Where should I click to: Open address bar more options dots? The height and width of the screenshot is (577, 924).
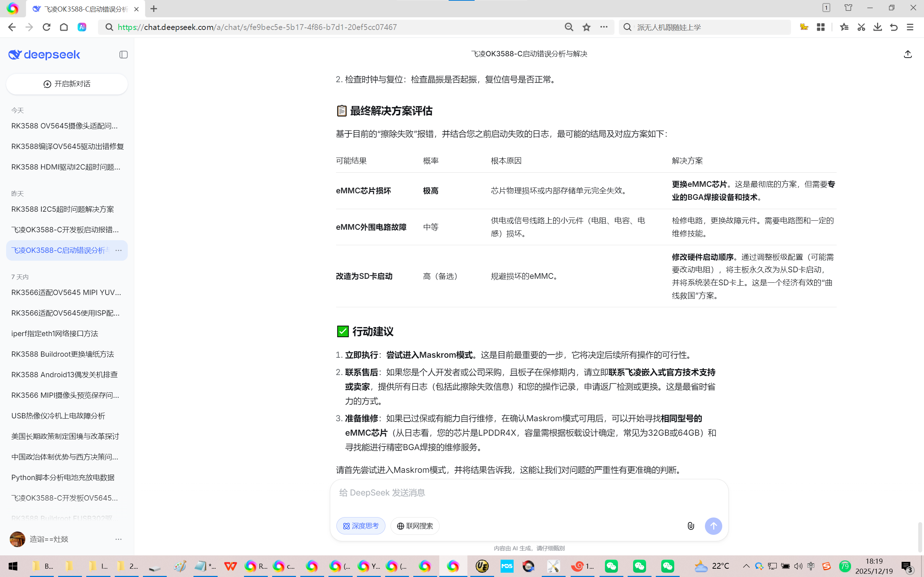(603, 27)
